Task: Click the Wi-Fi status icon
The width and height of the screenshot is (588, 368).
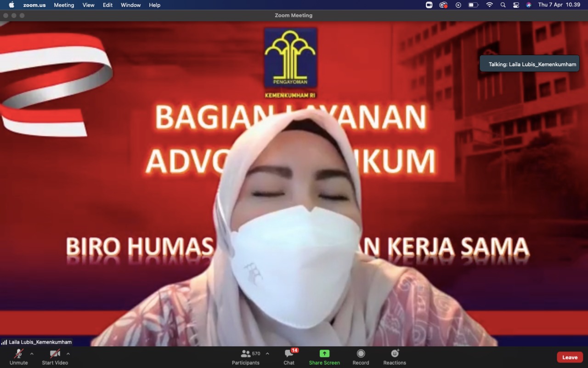Action: click(489, 5)
